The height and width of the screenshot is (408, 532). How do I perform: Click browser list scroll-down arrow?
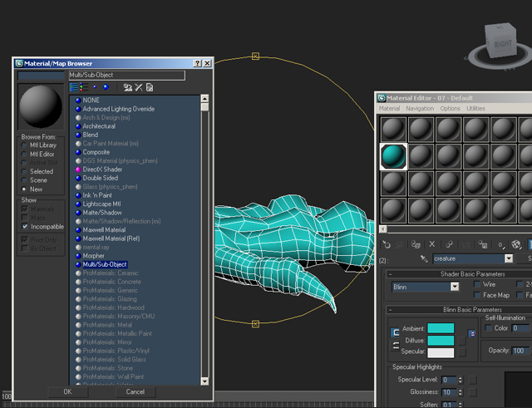point(204,381)
